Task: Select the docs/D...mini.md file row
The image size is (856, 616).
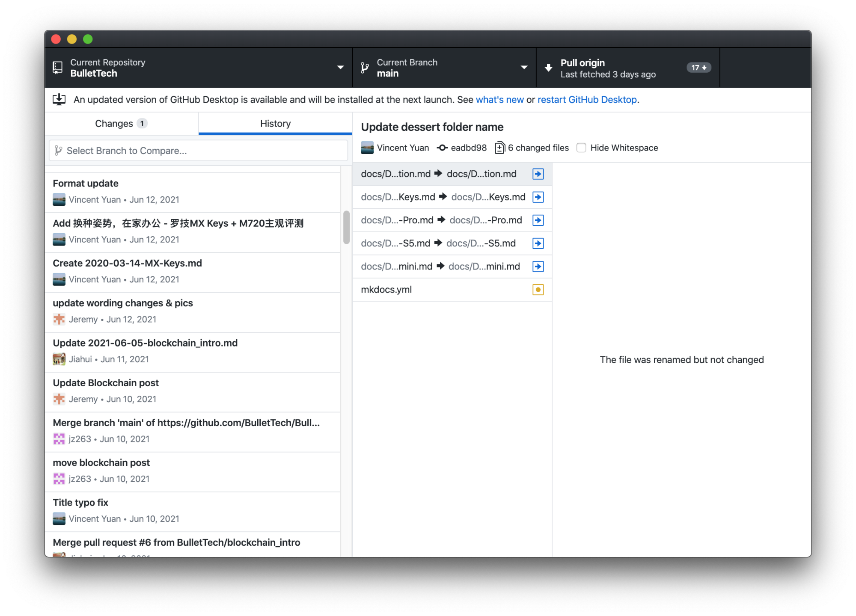Action: click(x=452, y=266)
